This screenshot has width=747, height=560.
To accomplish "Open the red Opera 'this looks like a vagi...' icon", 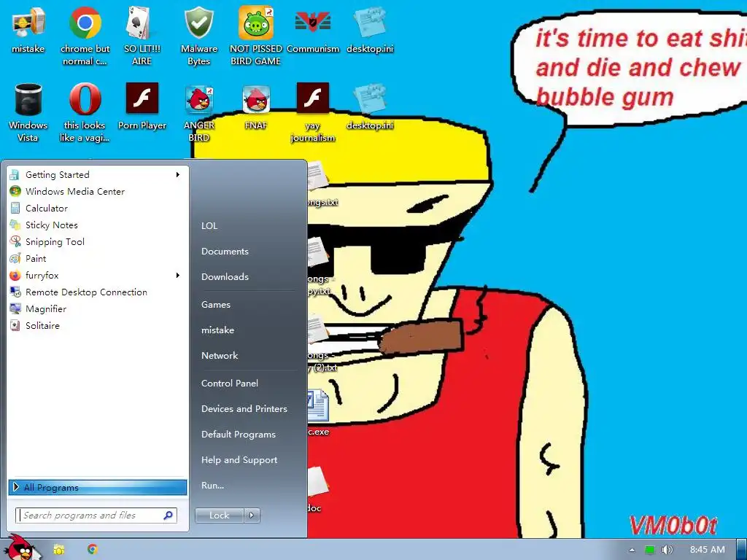I will coord(85,113).
